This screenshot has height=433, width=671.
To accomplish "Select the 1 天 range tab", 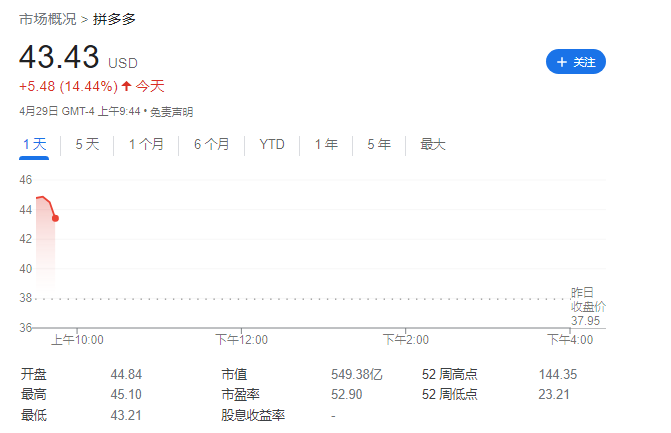I will point(34,144).
